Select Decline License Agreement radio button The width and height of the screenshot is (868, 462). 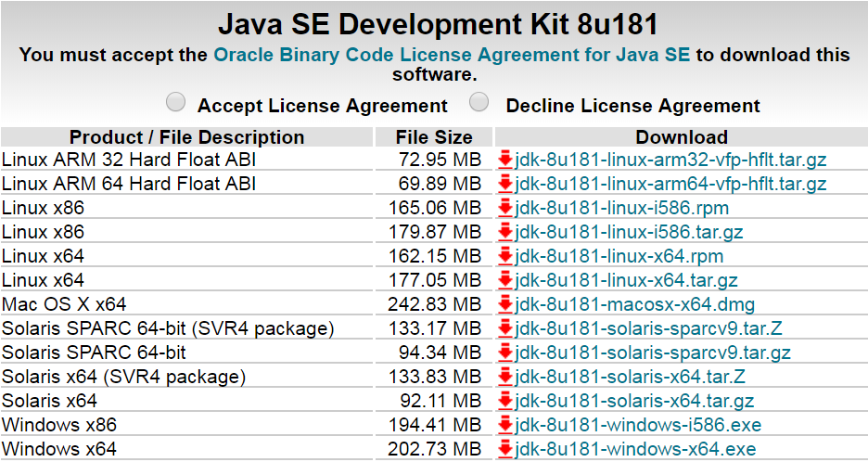click(x=479, y=102)
